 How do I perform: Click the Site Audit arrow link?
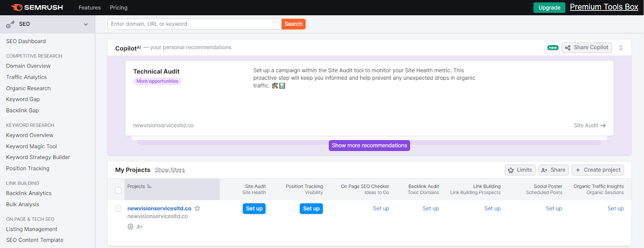[589, 125]
